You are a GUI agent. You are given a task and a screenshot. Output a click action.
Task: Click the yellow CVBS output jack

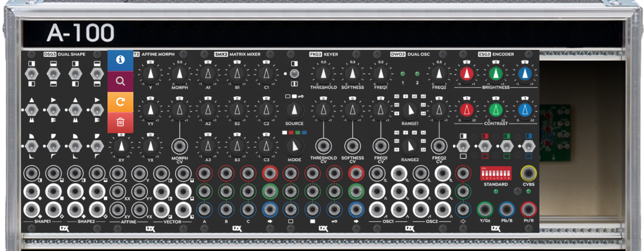click(528, 173)
